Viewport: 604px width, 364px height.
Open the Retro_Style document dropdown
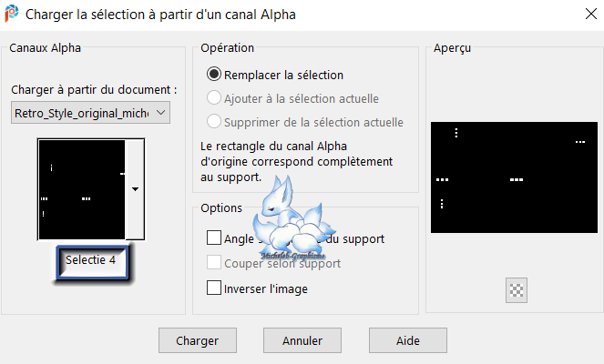90,112
